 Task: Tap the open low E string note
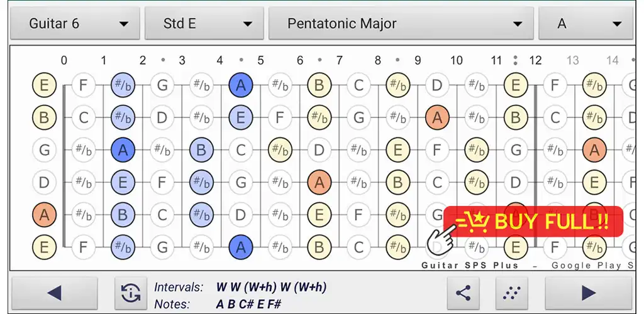44,247
